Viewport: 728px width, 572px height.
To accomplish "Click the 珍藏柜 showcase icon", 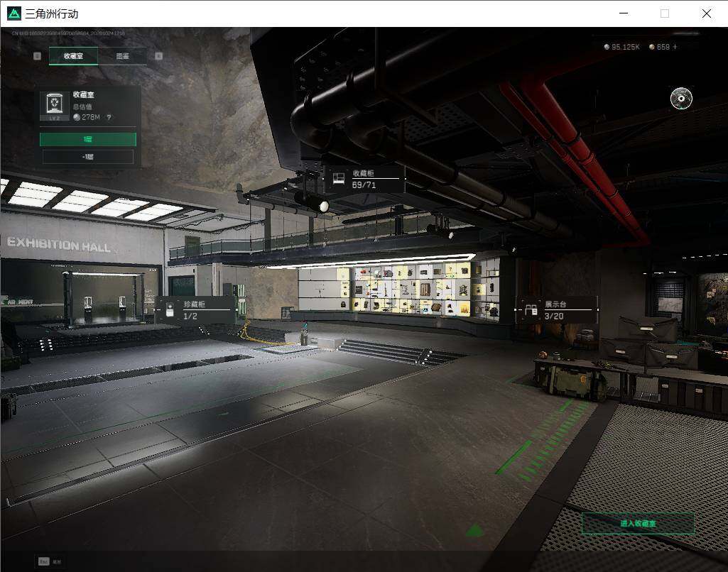I will (170, 310).
